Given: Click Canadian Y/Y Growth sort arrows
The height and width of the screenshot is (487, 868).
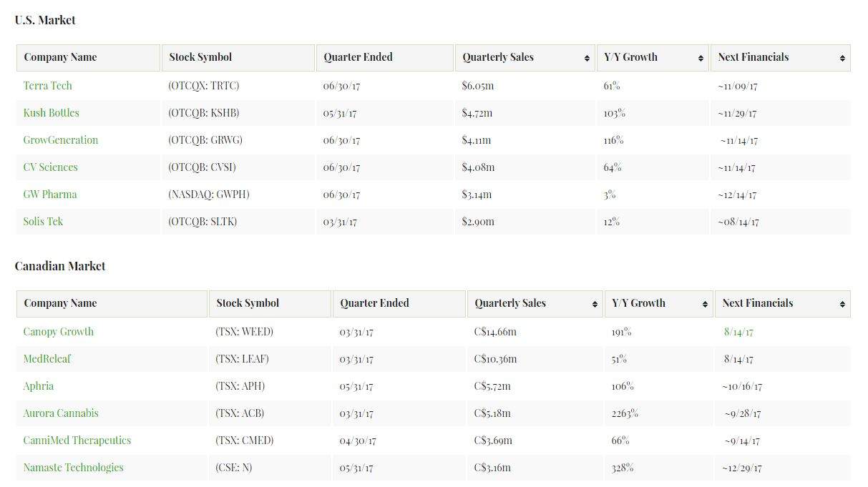Looking at the screenshot, I should (x=706, y=304).
